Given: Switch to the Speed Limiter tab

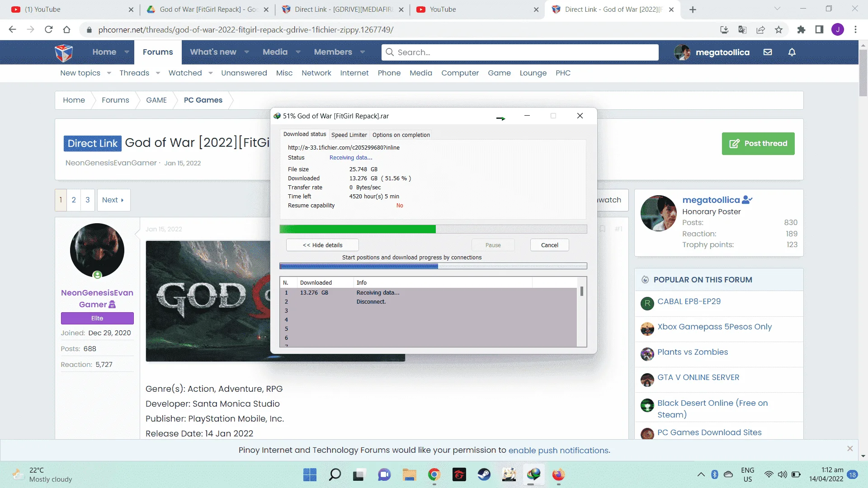Looking at the screenshot, I should 349,135.
